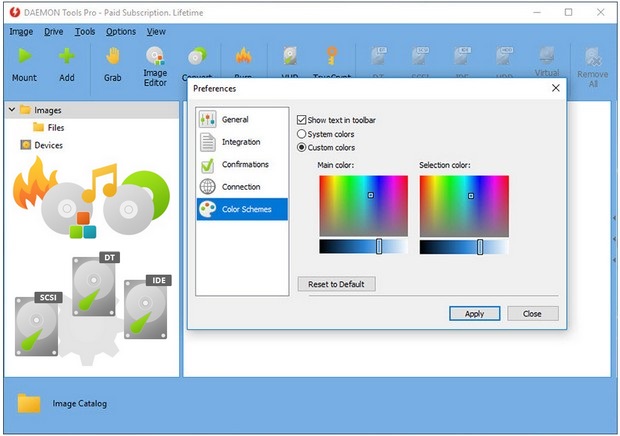This screenshot has width=620, height=436.
Task: Click the DT drive toolbar icon
Action: (x=378, y=56)
